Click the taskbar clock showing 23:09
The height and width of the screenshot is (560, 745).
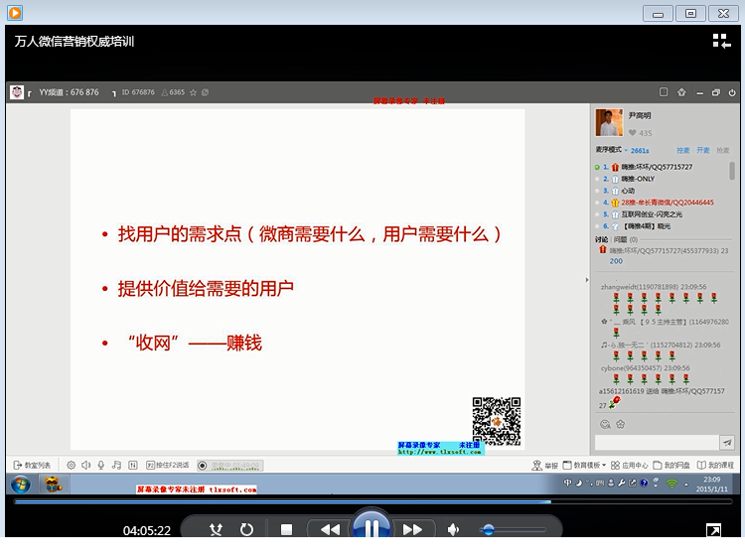click(712, 484)
